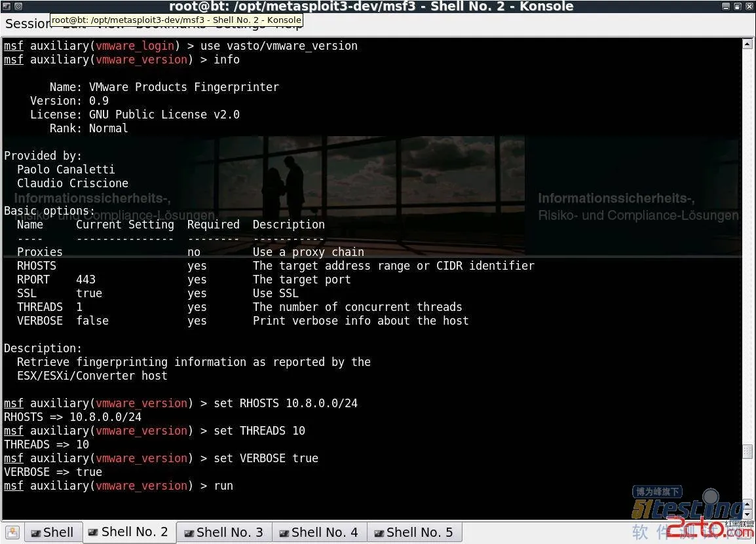Image resolution: width=756 pixels, height=544 pixels.
Task: Activate the Shell No. 5 tab
Action: pos(414,532)
